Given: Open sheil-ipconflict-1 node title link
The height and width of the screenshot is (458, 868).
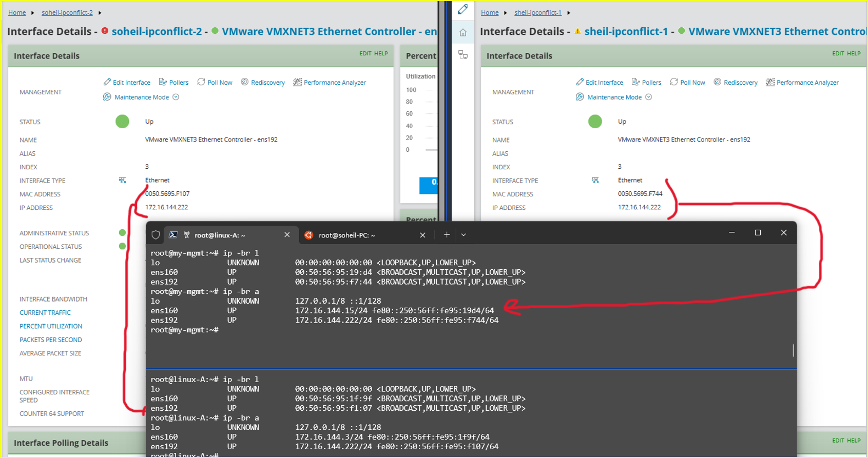Looking at the screenshot, I should click(x=626, y=31).
